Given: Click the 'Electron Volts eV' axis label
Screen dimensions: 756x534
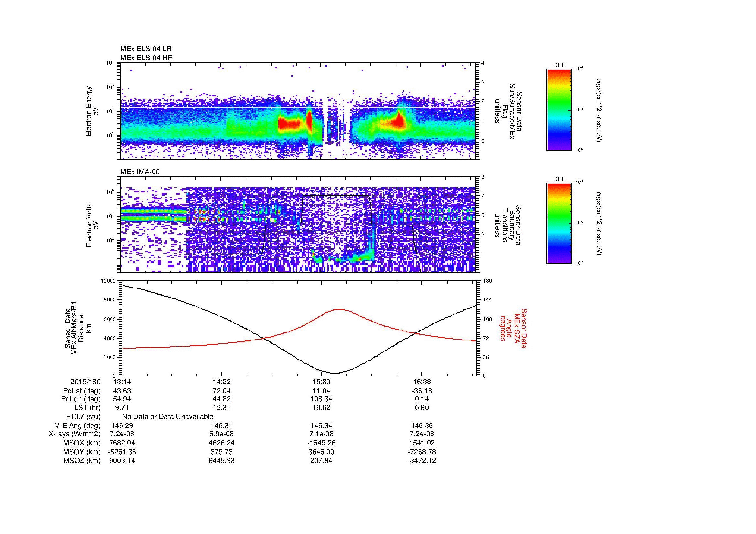Looking at the screenshot, I should pyautogui.click(x=92, y=225).
